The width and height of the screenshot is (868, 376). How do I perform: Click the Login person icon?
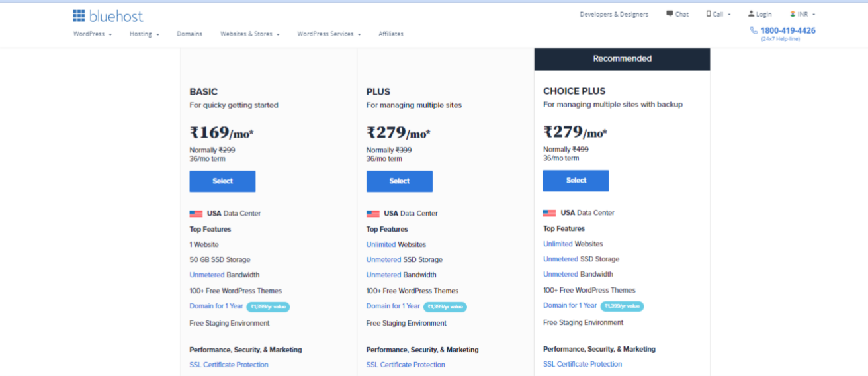[x=752, y=13]
